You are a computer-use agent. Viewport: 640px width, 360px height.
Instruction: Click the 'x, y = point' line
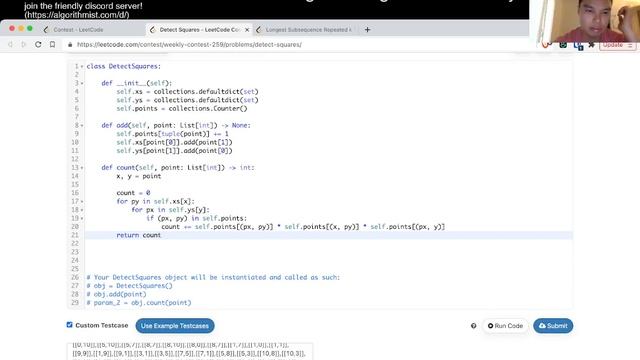tap(139, 176)
